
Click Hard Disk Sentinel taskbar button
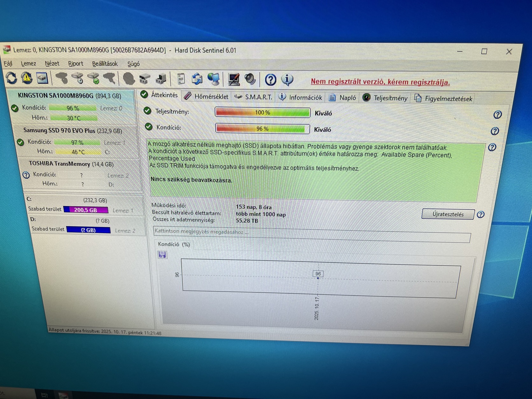point(63,395)
